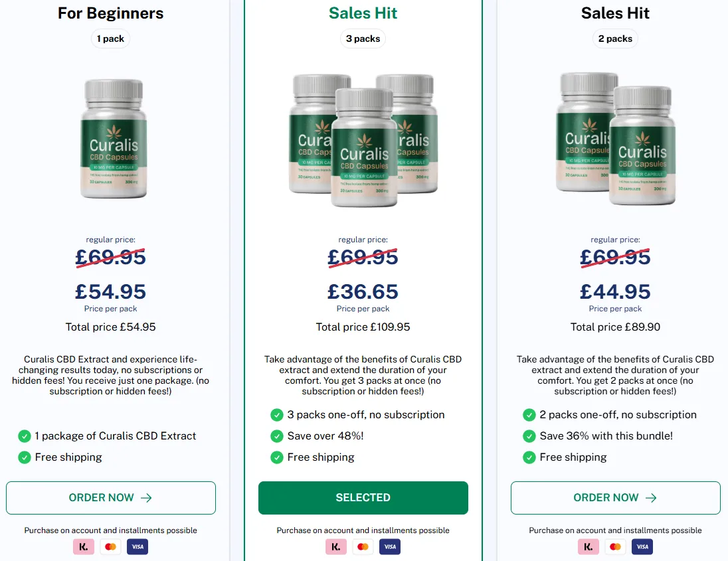The image size is (728, 561).
Task: Click Mastercard icon under 1 pack offer
Action: [110, 546]
